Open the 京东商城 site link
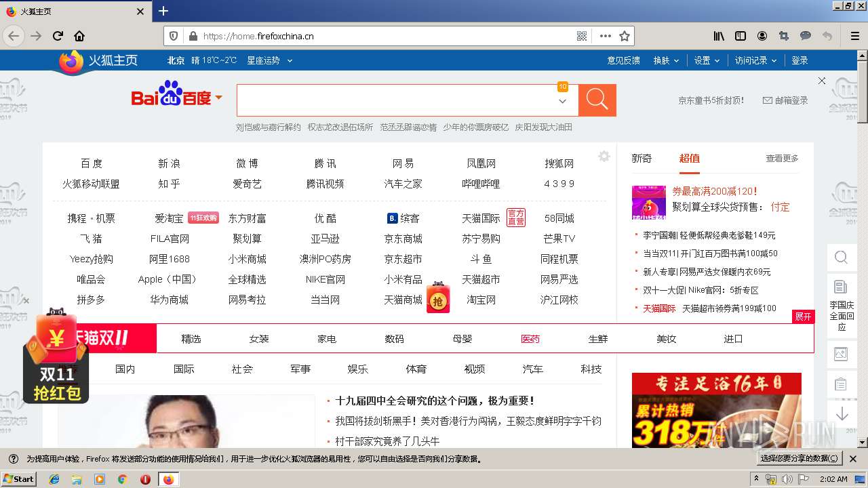 pos(403,239)
